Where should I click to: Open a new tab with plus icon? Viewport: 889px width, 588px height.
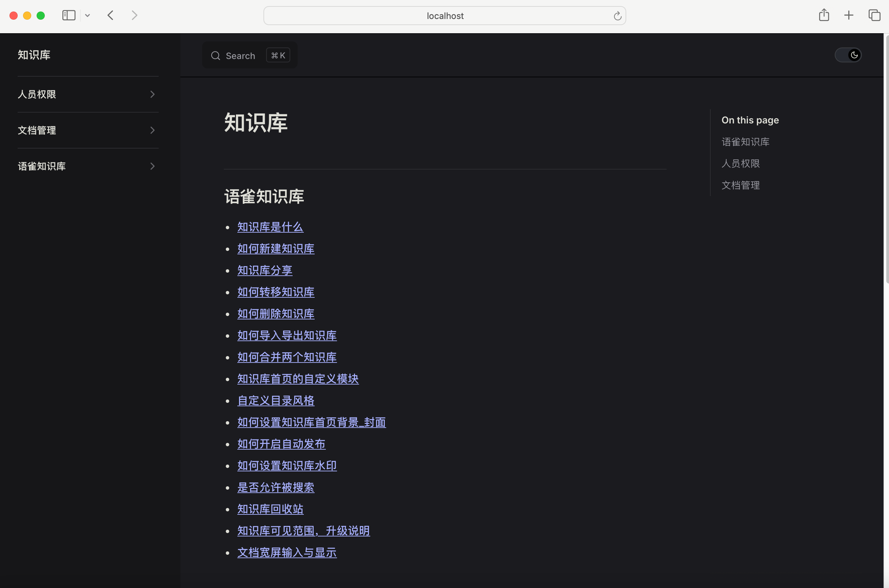[x=849, y=15]
